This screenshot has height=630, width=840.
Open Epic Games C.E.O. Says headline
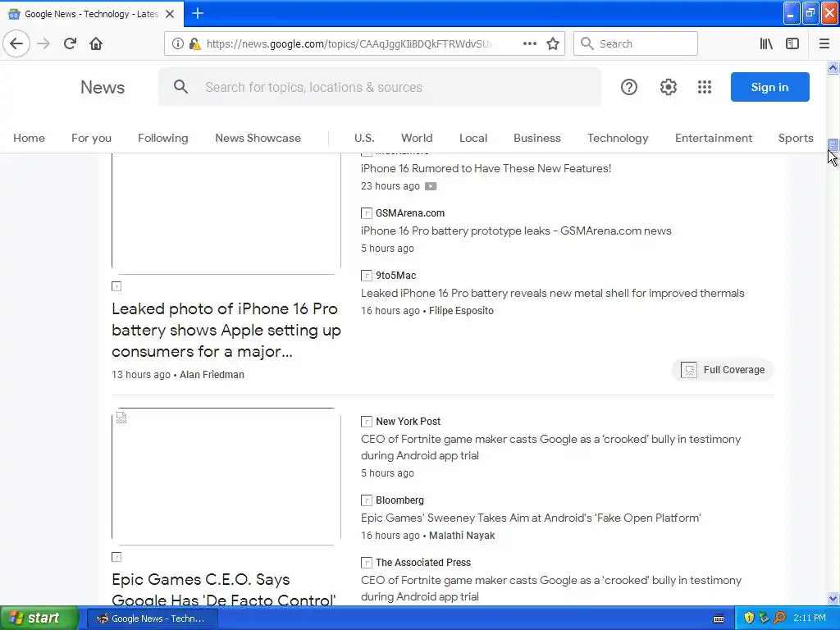[x=224, y=589]
